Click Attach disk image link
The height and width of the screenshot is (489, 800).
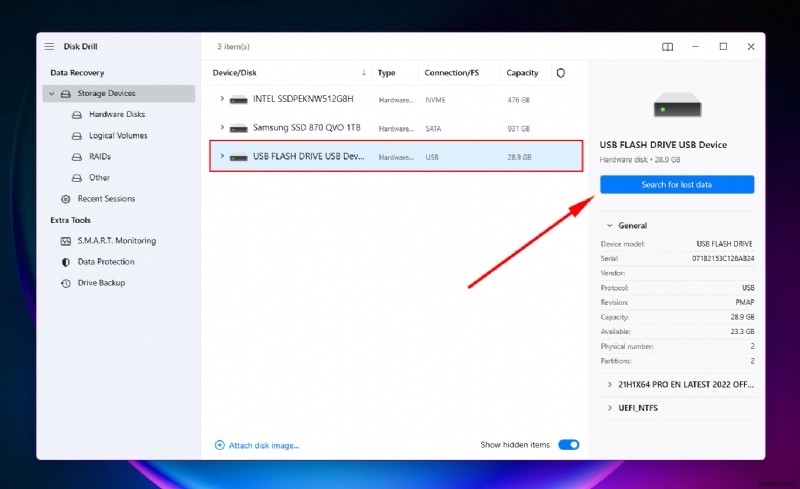tap(264, 445)
